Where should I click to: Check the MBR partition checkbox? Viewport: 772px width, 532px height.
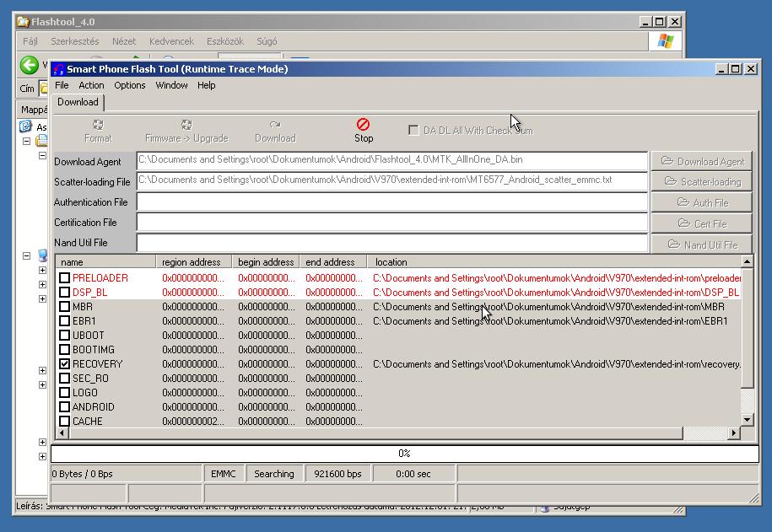[x=64, y=307]
